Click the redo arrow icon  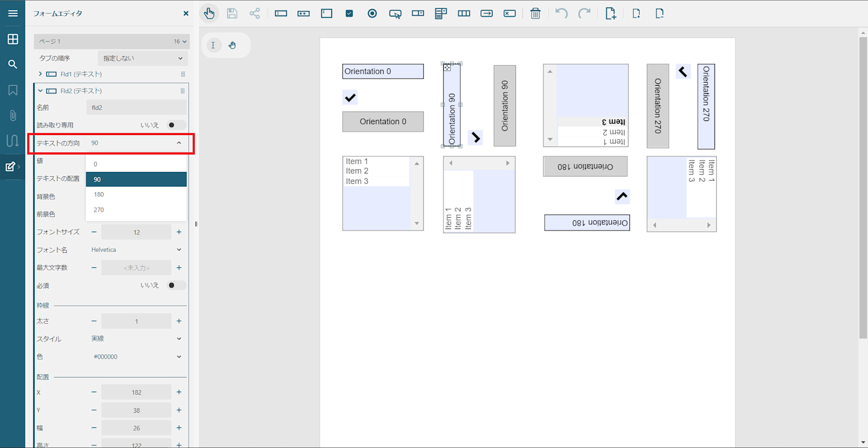click(x=584, y=14)
